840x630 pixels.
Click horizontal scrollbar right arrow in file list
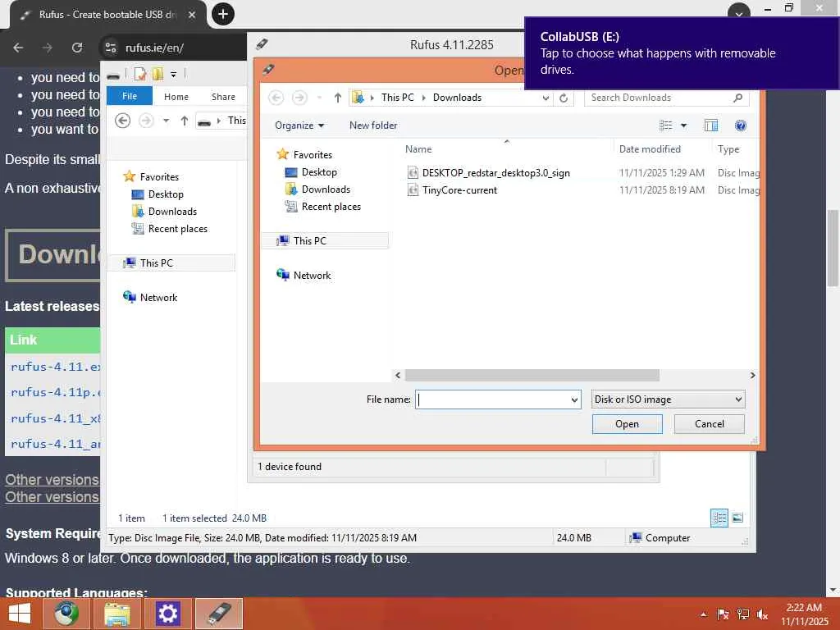[x=752, y=375]
